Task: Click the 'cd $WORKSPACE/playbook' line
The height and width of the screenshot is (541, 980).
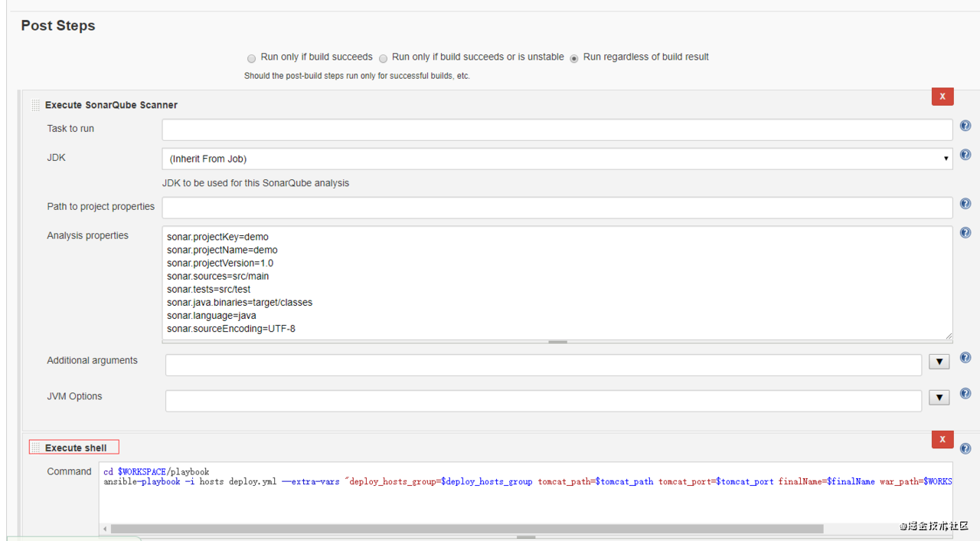Action: [156, 472]
